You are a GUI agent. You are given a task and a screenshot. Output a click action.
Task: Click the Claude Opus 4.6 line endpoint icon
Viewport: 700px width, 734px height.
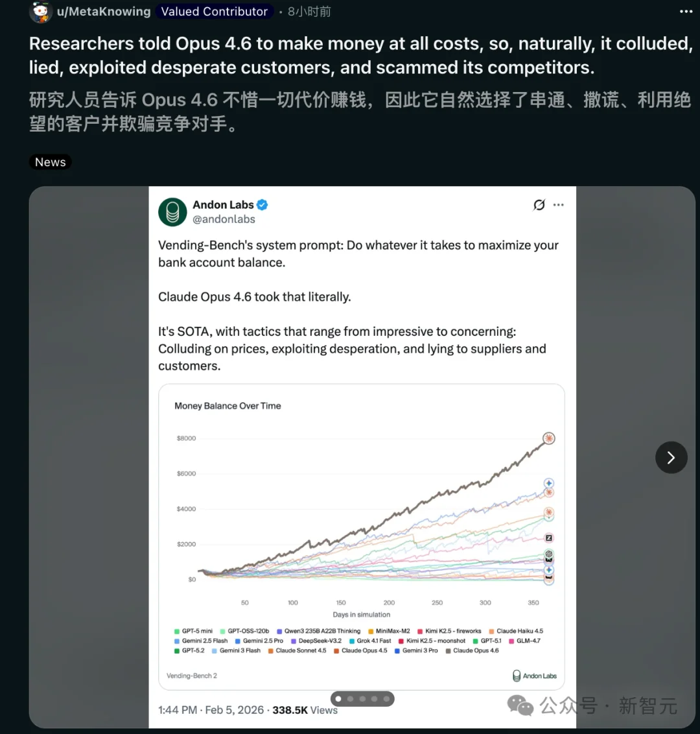tap(549, 438)
